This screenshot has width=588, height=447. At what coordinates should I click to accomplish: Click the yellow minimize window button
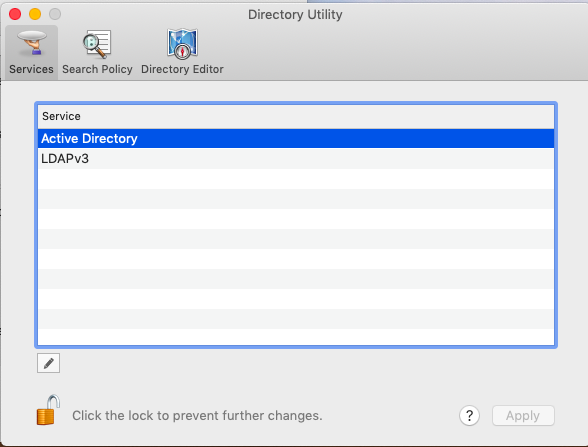[x=35, y=14]
